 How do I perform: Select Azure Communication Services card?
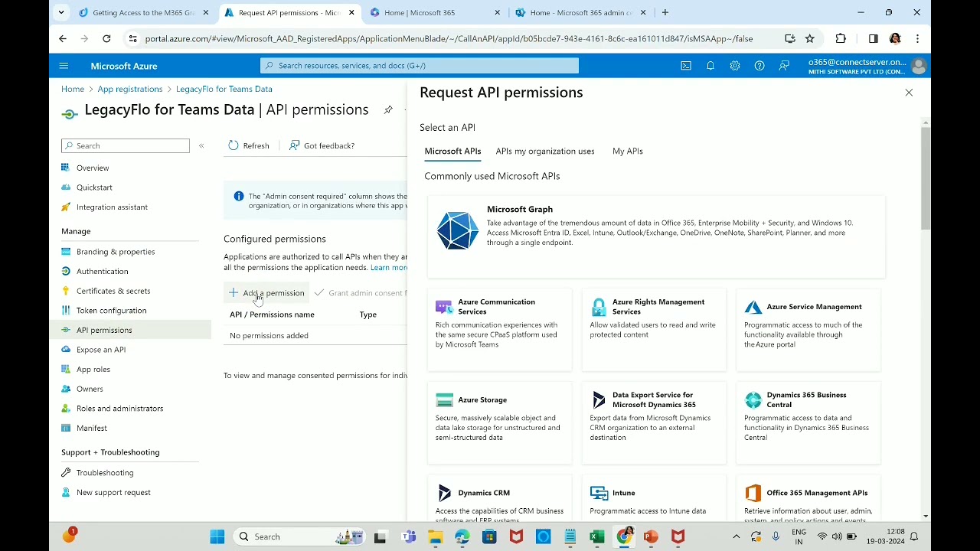499,330
